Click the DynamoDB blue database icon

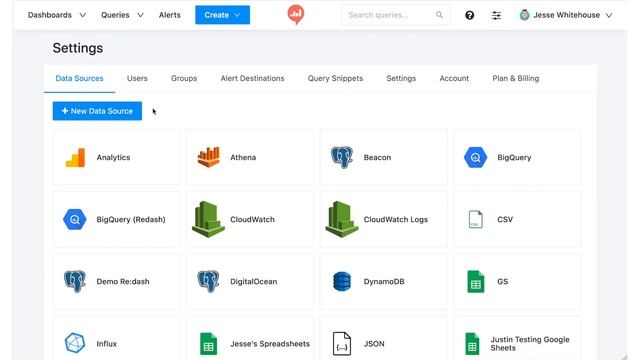[342, 282]
